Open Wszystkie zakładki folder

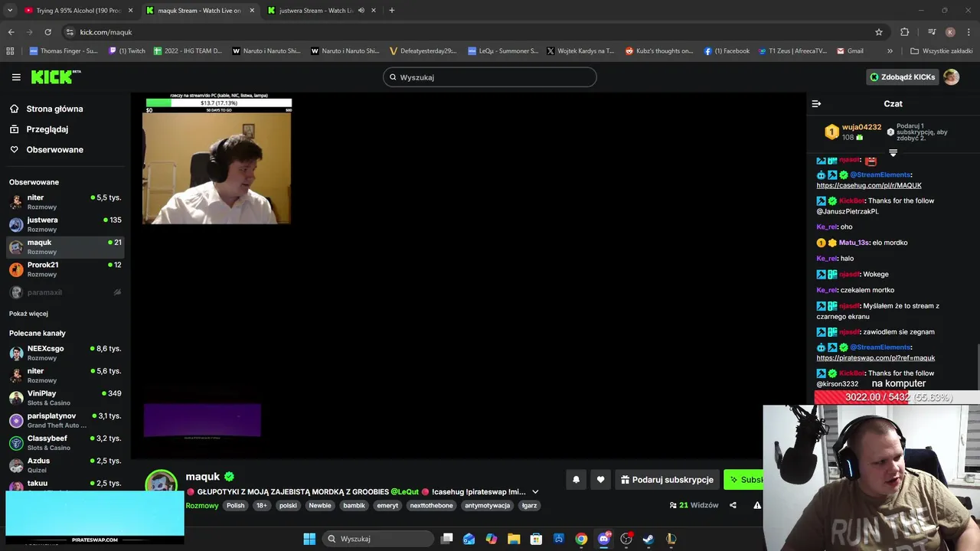[941, 51]
